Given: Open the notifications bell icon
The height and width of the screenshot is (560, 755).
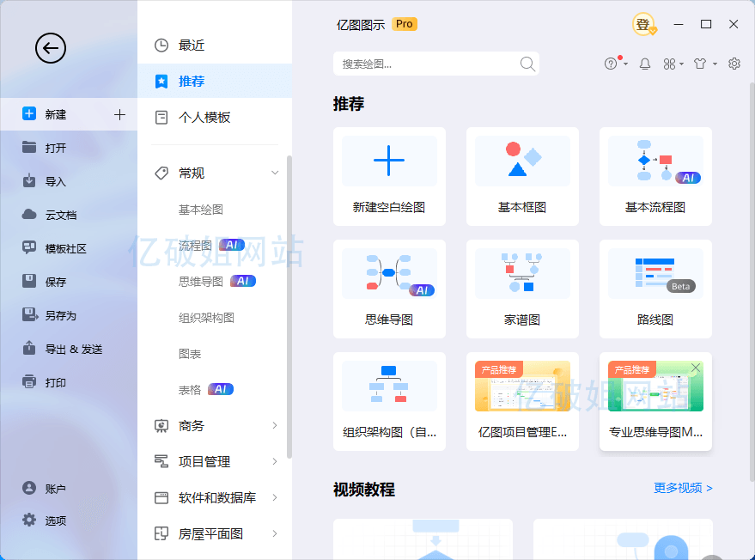Looking at the screenshot, I should pyautogui.click(x=645, y=64).
